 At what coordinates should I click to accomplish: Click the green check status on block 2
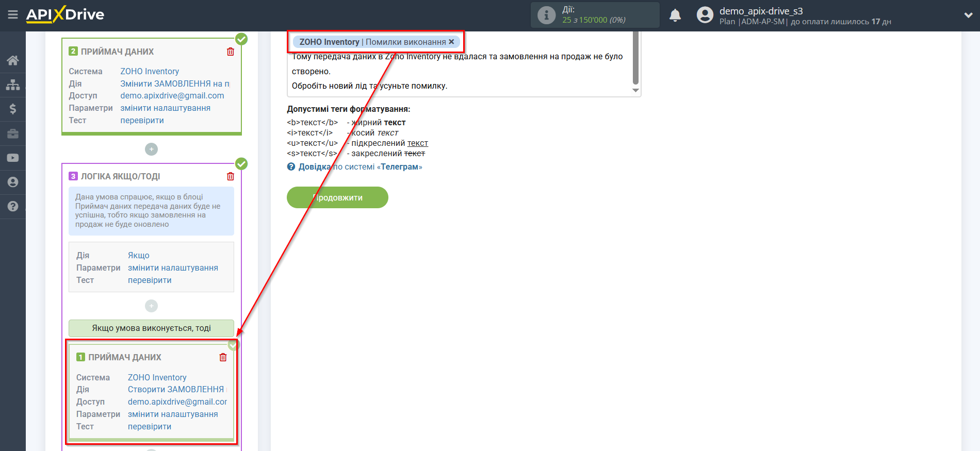coord(241,39)
